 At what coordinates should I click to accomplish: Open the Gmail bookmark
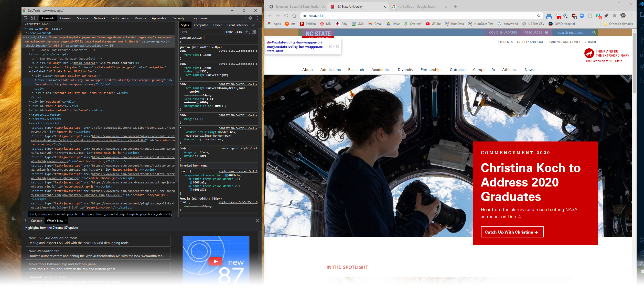coord(375,24)
